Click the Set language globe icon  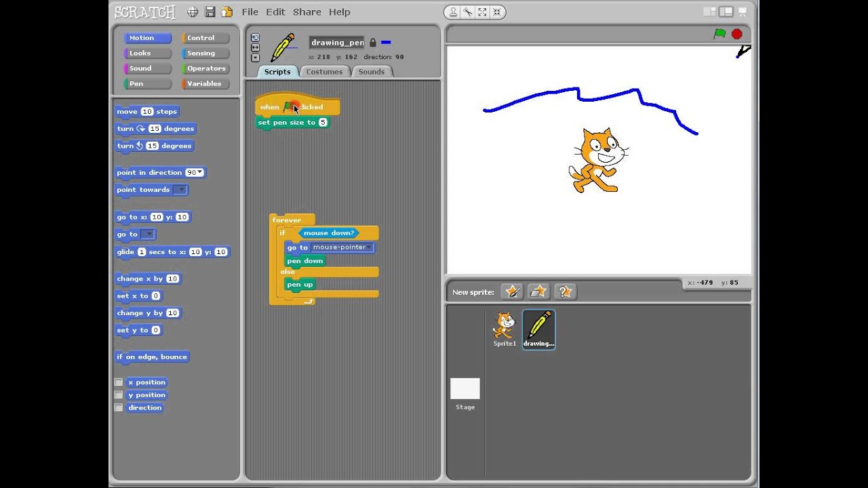pos(193,12)
